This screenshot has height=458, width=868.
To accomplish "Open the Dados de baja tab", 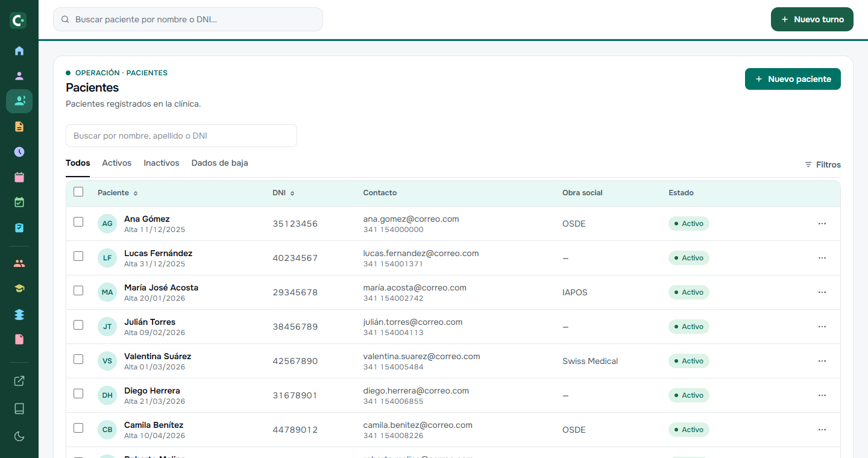I will [x=219, y=163].
